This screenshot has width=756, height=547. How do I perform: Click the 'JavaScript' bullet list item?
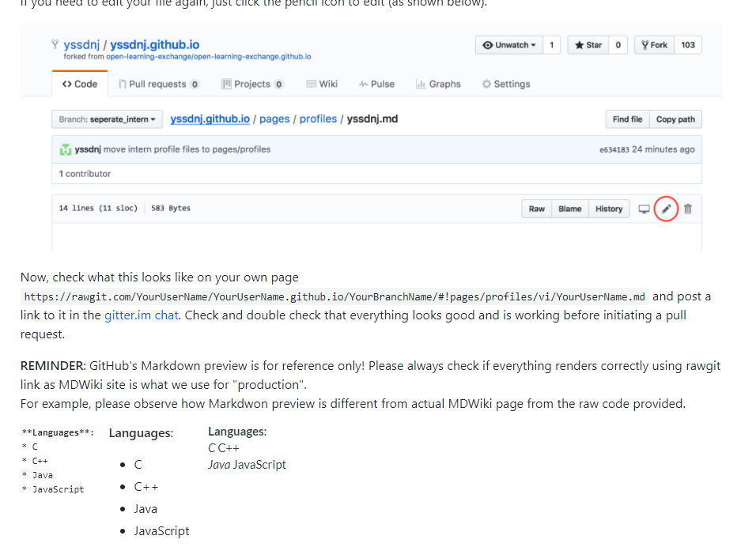(x=161, y=531)
